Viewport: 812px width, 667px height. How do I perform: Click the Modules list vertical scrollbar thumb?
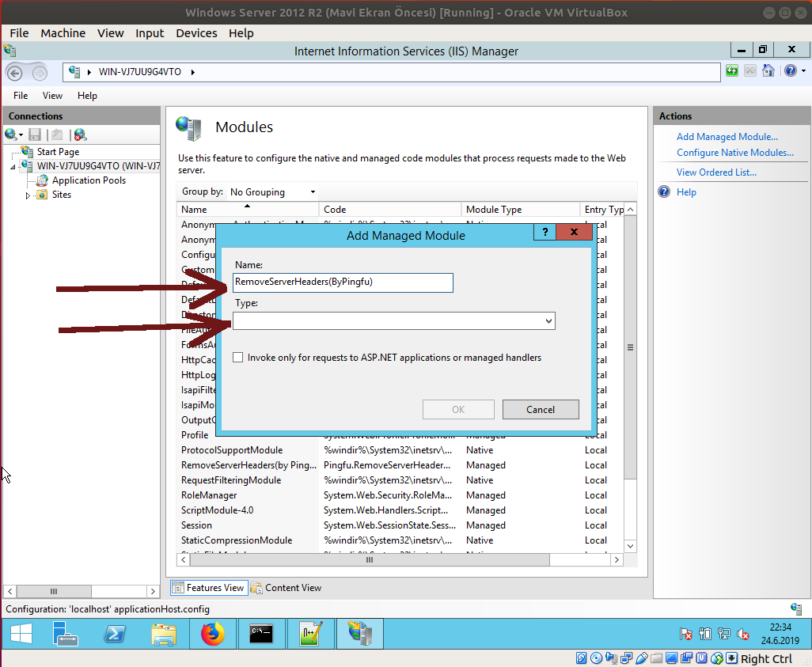click(630, 347)
